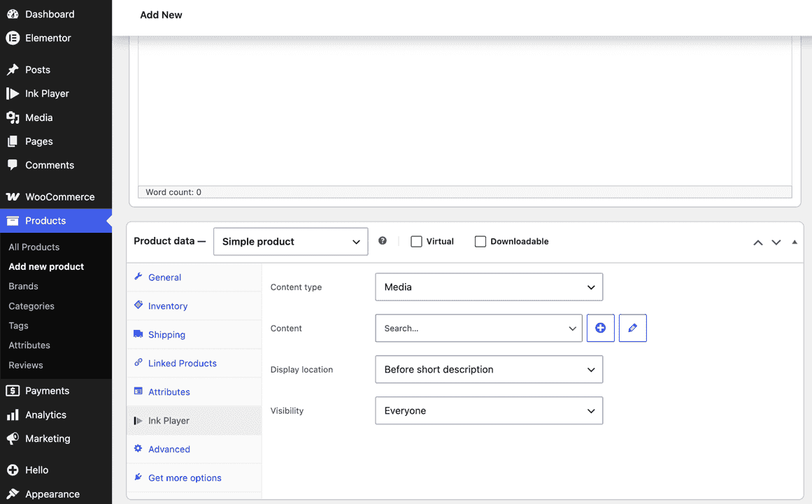Enable the Downloadable checkbox
The width and height of the screenshot is (812, 504).
click(x=480, y=242)
